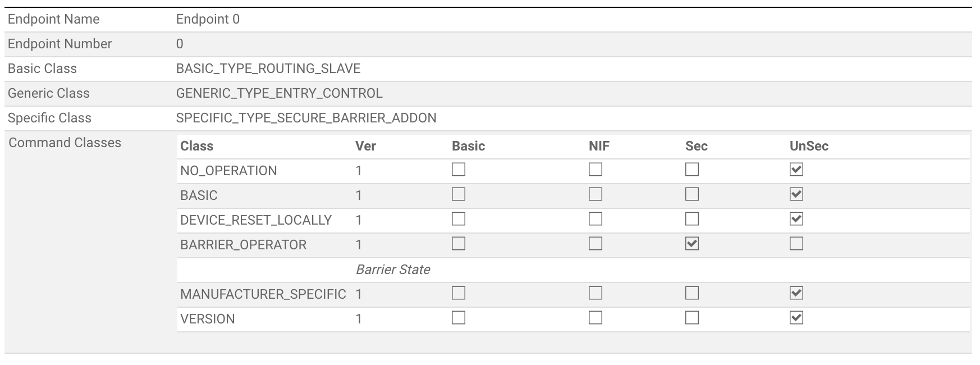Image resolution: width=980 pixels, height=365 pixels.
Task: Click the UnSec column header
Action: click(809, 146)
